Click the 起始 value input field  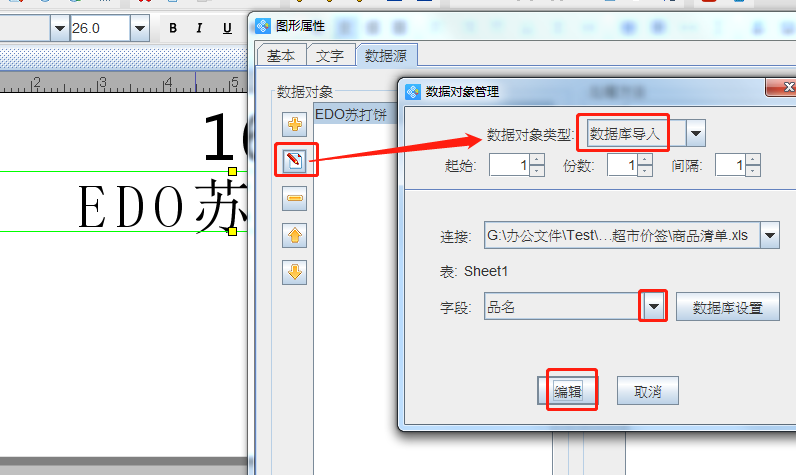[508, 165]
